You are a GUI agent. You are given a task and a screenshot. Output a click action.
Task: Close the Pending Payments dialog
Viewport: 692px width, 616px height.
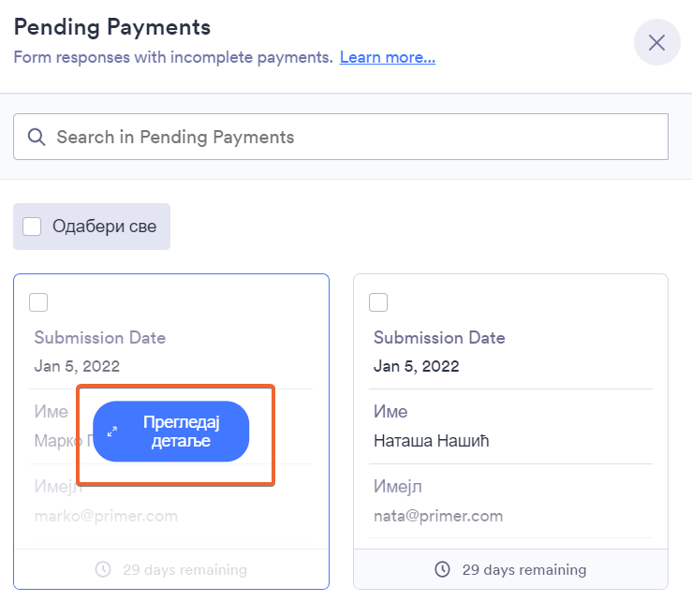click(656, 42)
